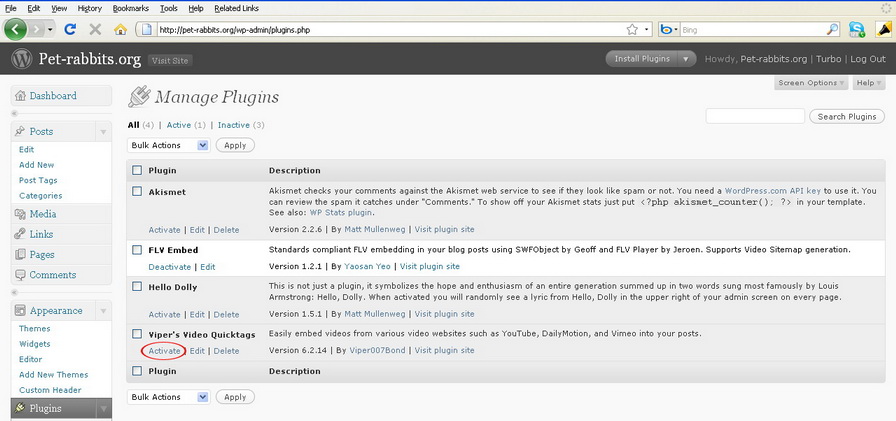Open the File menu

(10, 8)
